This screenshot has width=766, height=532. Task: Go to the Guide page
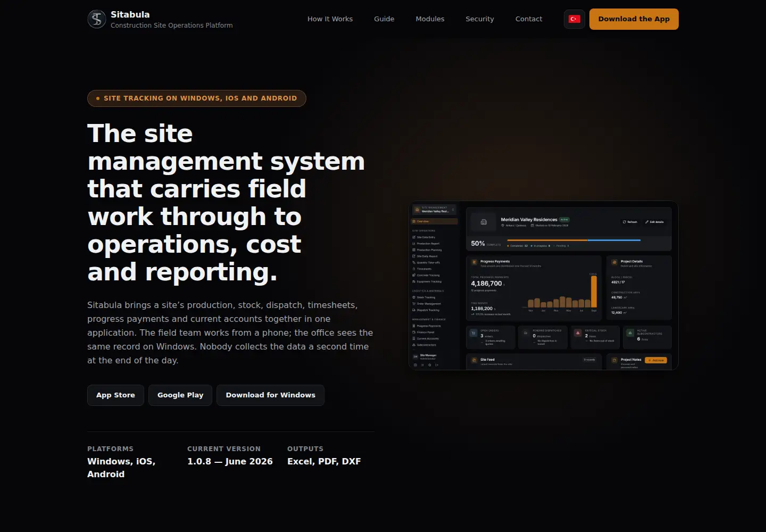click(384, 19)
